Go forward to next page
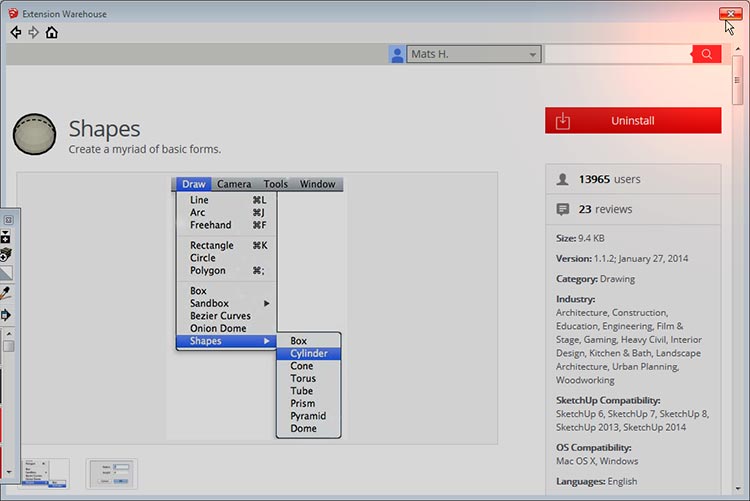The width and height of the screenshot is (750, 501). coord(33,33)
